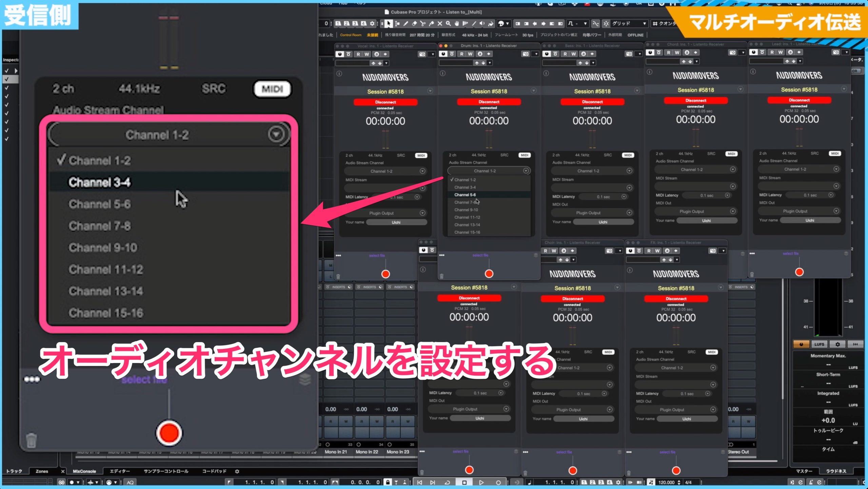
Task: Toggle MIDI switch in Vocal receiver
Action: tap(421, 155)
